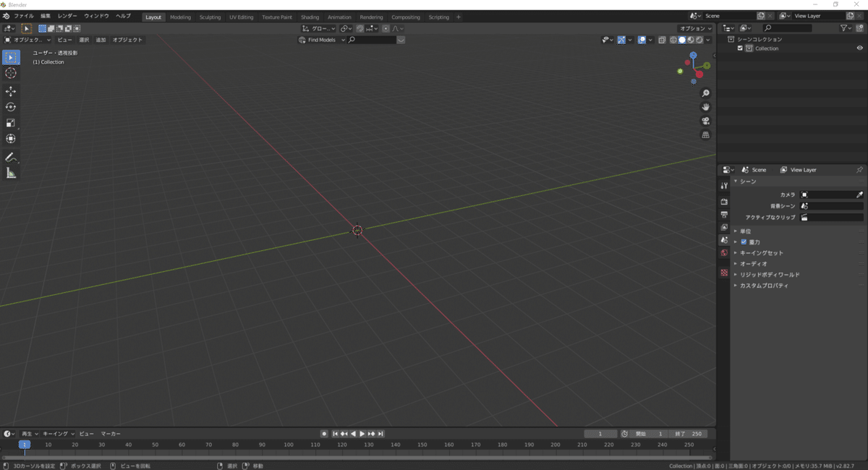868x470 pixels.
Task: Switch to UV Editing workspace tab
Action: (x=241, y=17)
